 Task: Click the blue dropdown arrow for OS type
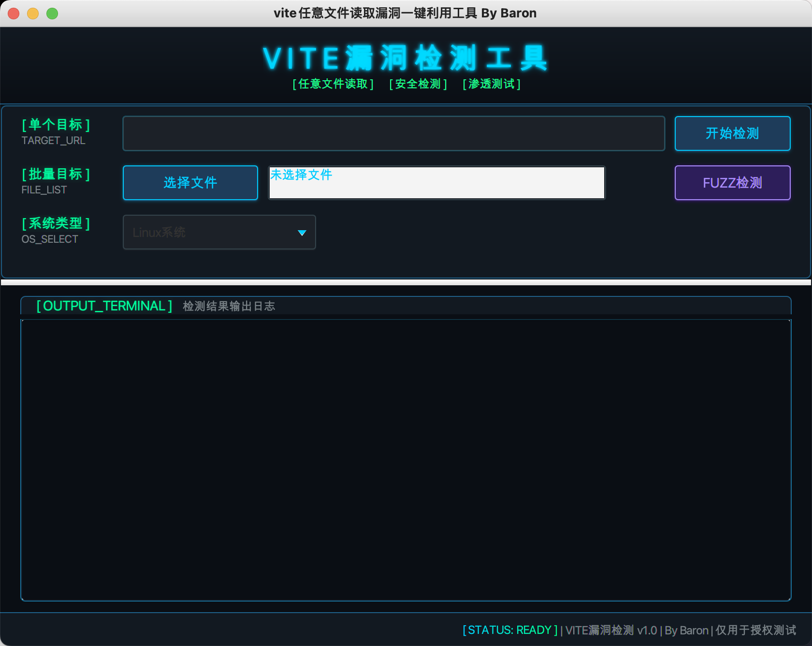[302, 233]
